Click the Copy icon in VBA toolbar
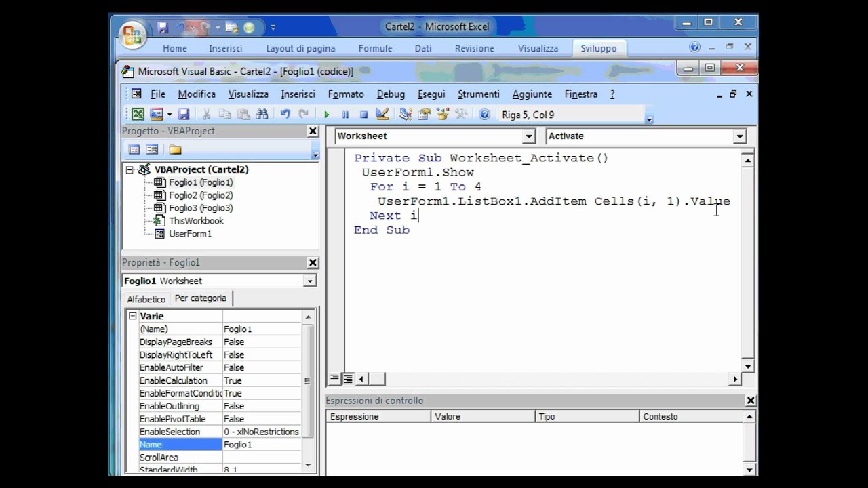 pos(225,115)
